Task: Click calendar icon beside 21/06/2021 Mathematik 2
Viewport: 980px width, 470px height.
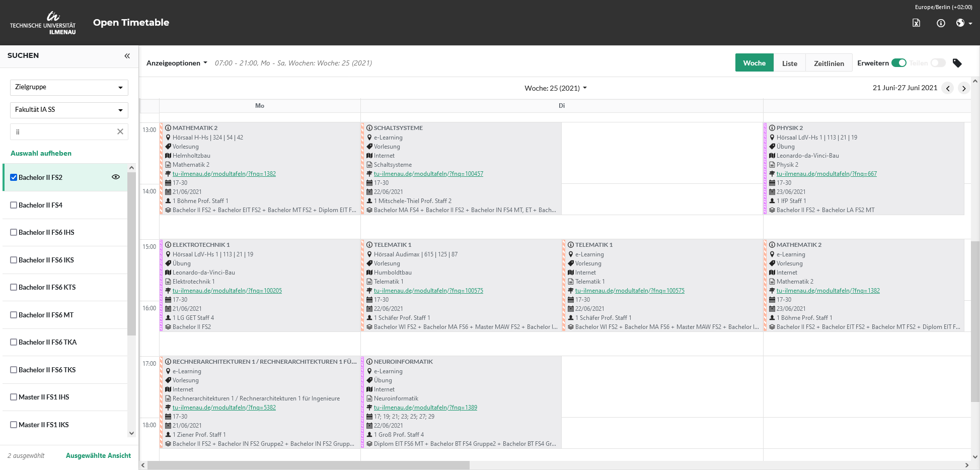Action: (x=168, y=192)
